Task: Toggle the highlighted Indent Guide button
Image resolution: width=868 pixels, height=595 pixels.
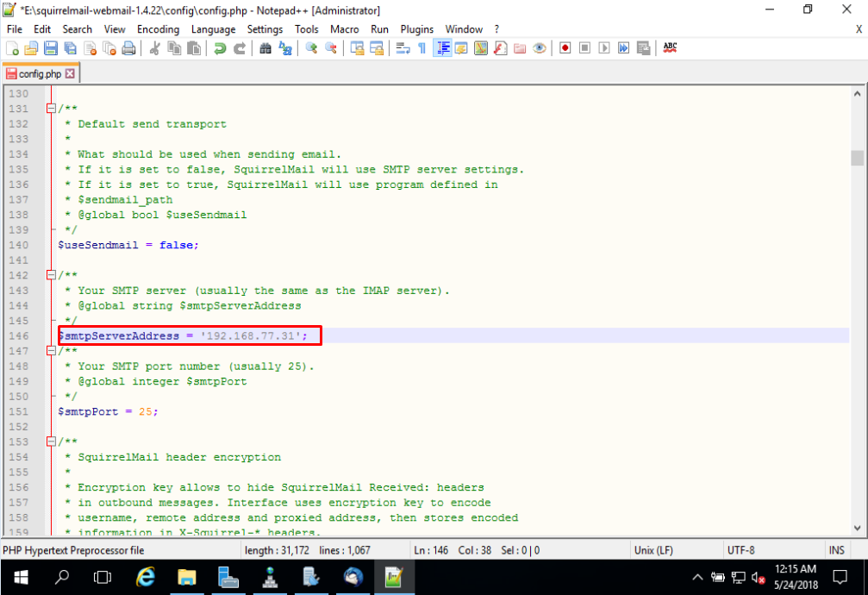Action: [x=442, y=48]
